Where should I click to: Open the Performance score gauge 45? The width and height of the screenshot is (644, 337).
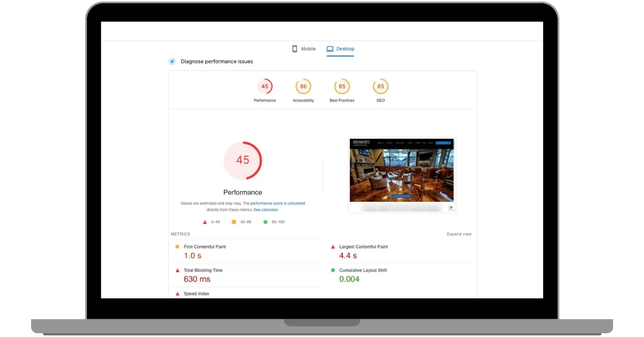click(x=265, y=86)
